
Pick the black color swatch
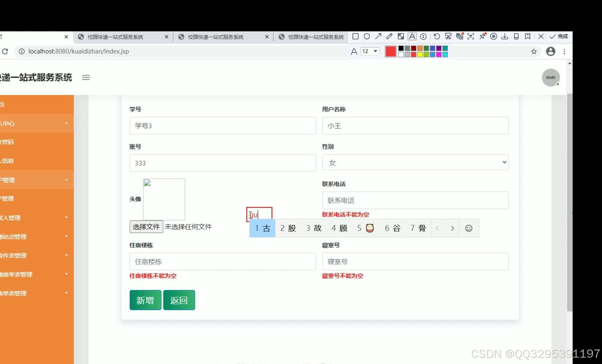point(401,49)
